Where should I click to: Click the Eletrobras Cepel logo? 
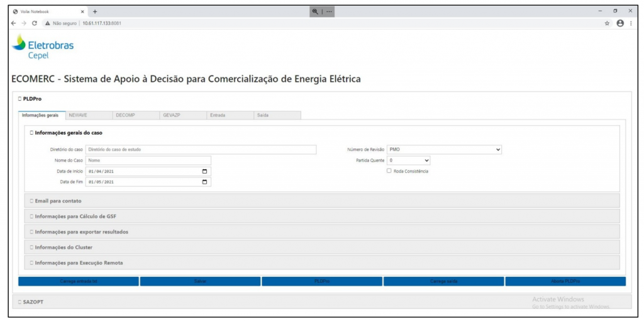pyautogui.click(x=43, y=48)
